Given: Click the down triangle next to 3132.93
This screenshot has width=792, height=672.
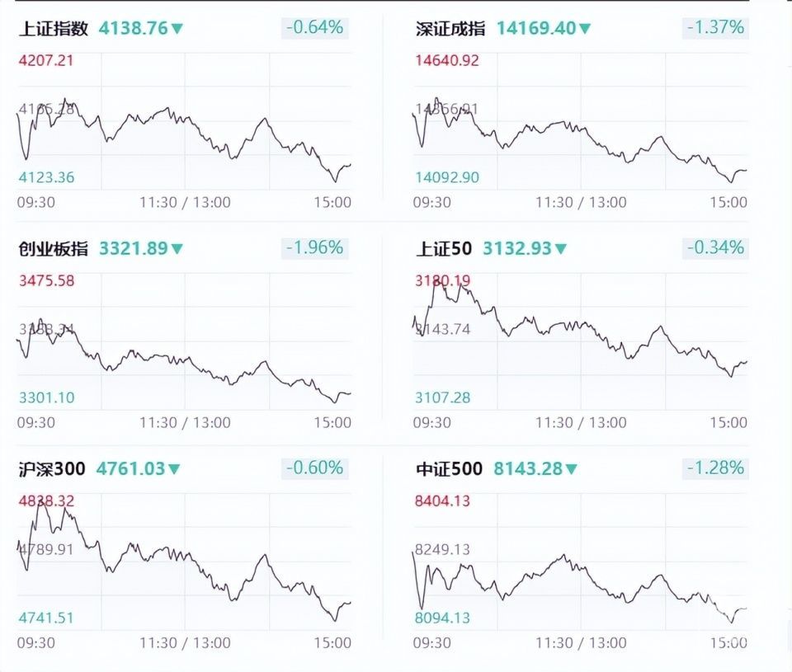Looking at the screenshot, I should coord(561,249).
